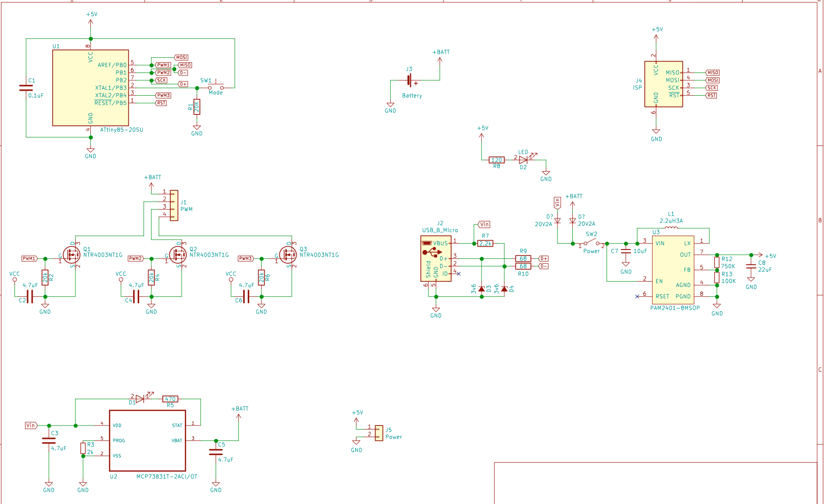Select the SW1 Mode switch

coord(216,87)
